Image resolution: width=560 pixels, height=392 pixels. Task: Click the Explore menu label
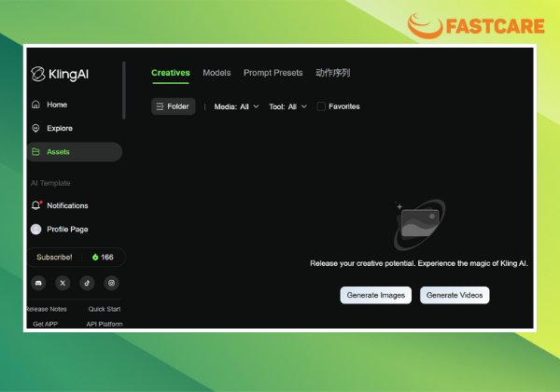tap(60, 128)
